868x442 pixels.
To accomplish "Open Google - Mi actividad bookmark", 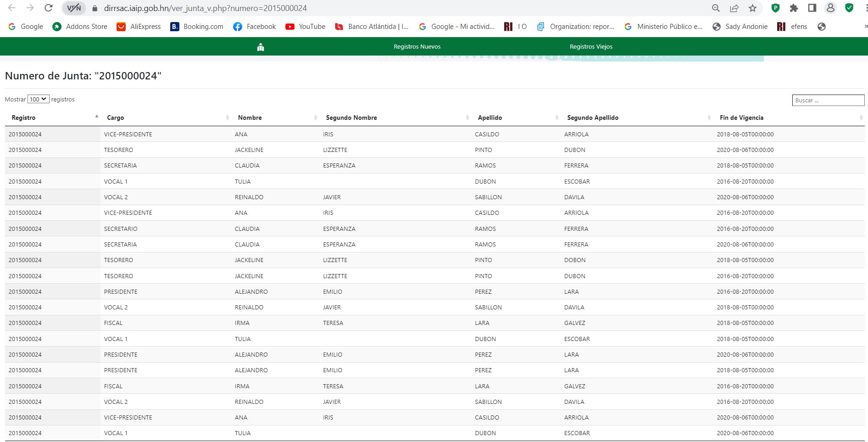I will [x=456, y=27].
